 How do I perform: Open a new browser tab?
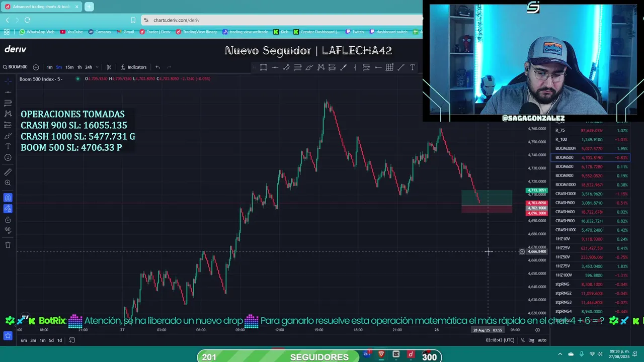(89, 7)
